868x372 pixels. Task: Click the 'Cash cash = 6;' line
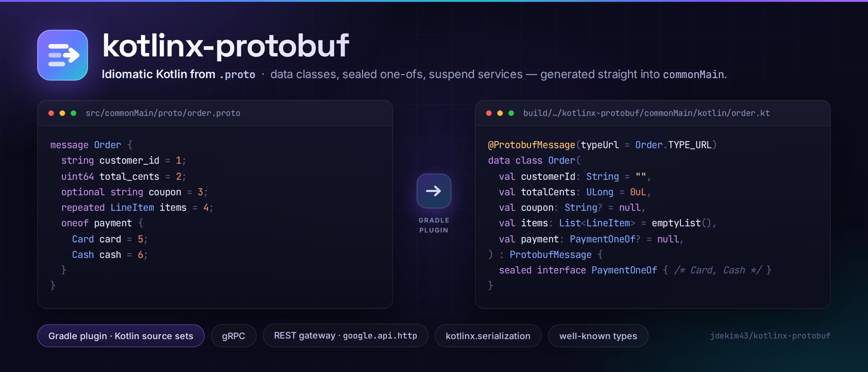110,255
